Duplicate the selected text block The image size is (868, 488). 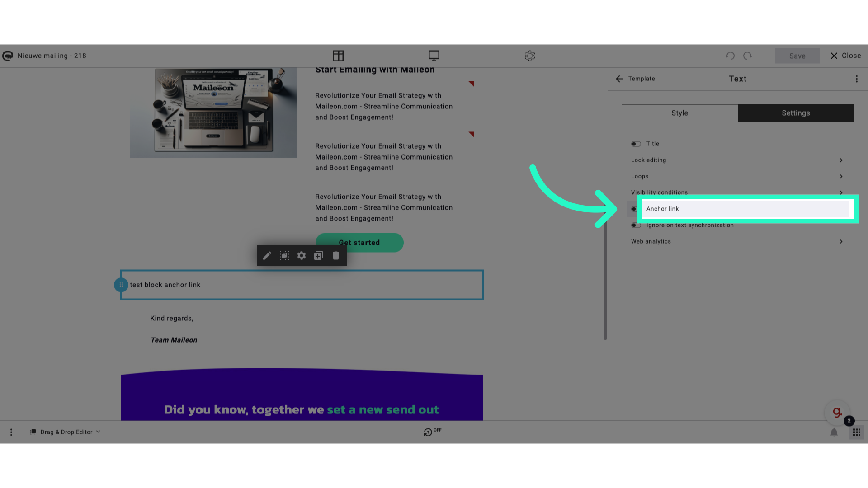(x=319, y=256)
